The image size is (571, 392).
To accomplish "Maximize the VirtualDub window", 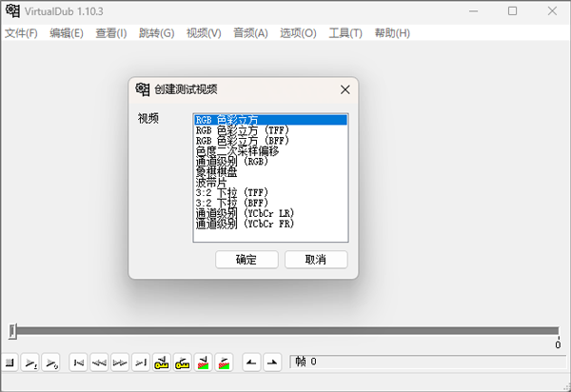I will [512, 11].
